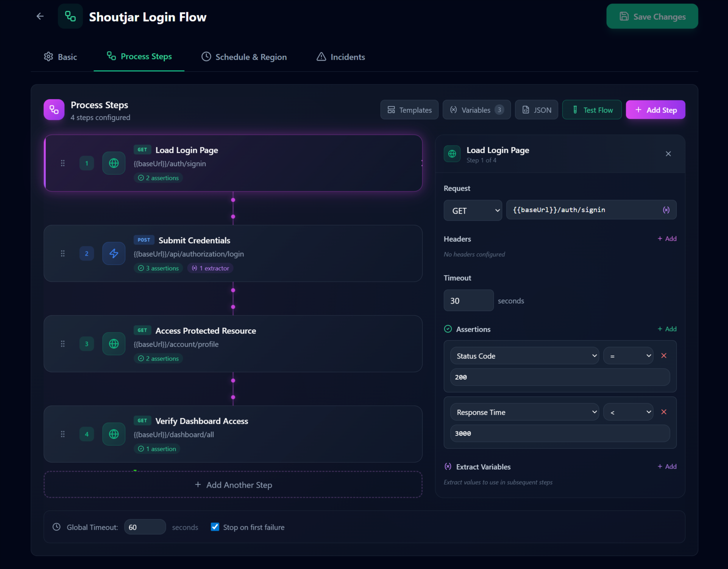Remove the Response Time assertion
Viewport: 728px width, 569px height.
click(664, 412)
